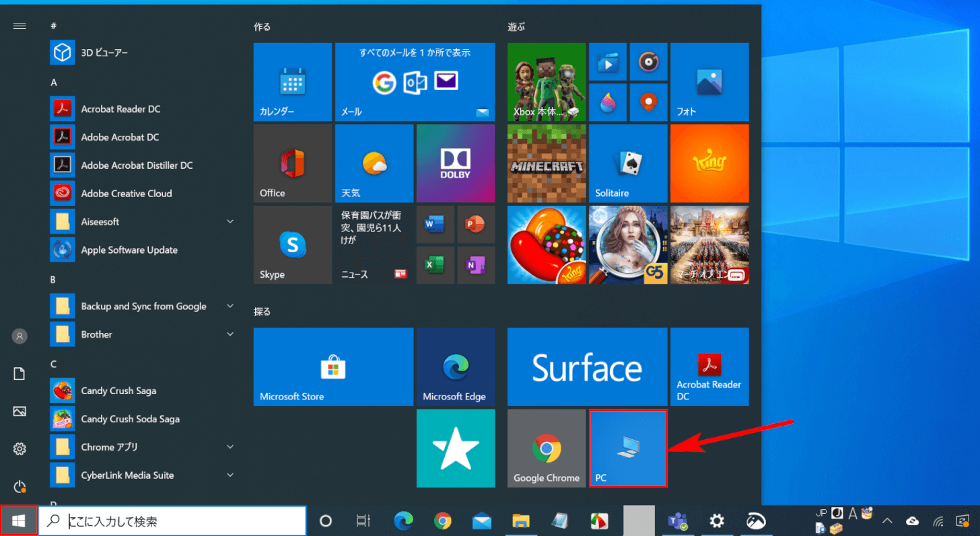Launch the OneNote mini tile
The width and height of the screenshot is (980, 536).
pos(476,265)
